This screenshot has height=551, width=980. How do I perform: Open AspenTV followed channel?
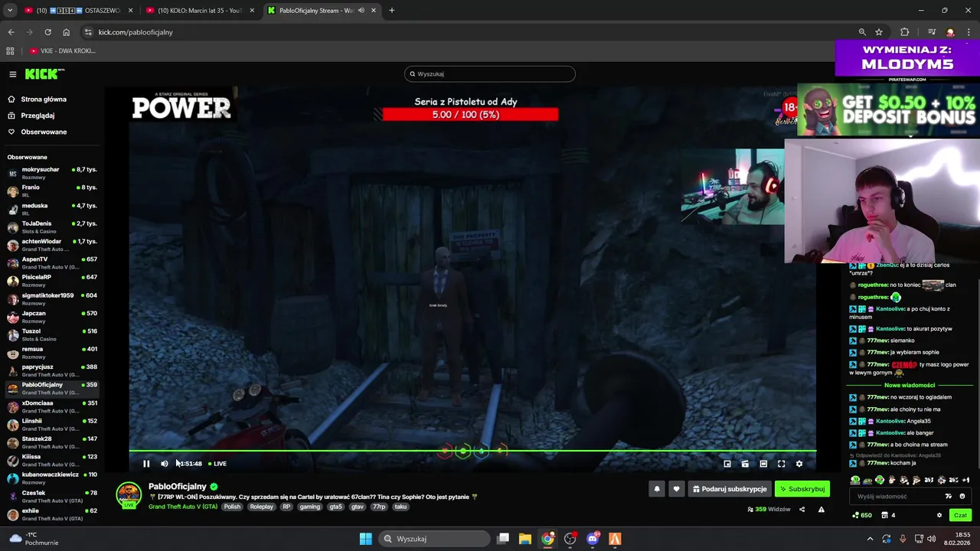(52, 262)
